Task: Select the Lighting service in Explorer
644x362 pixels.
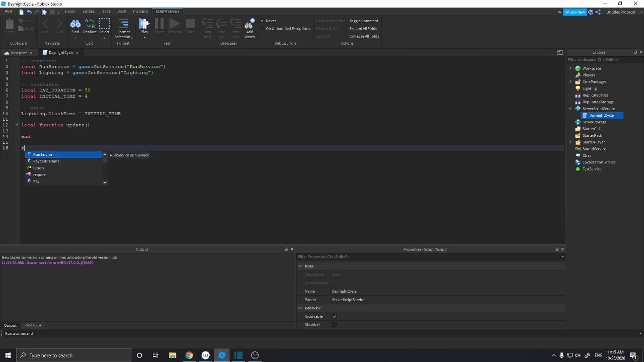Action: click(589, 88)
